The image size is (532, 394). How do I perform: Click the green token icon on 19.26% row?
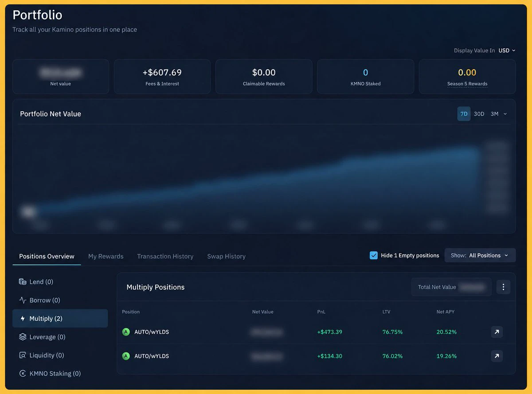click(126, 356)
